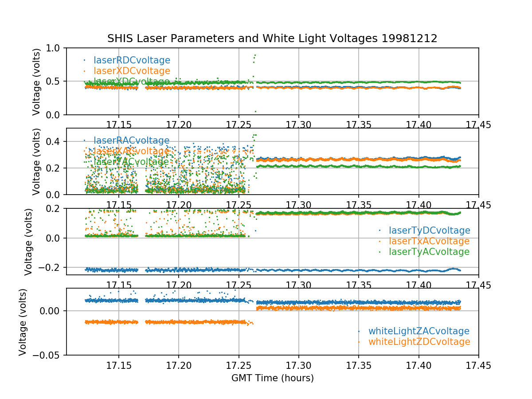Click the GMT Time (hours) axis label
Viewport: 532px width, 399px height.
click(x=272, y=378)
